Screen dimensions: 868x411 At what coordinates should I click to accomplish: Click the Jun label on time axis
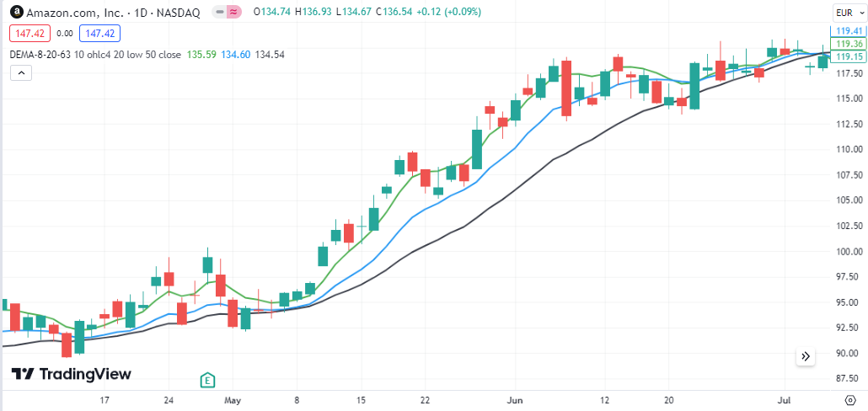(515, 400)
